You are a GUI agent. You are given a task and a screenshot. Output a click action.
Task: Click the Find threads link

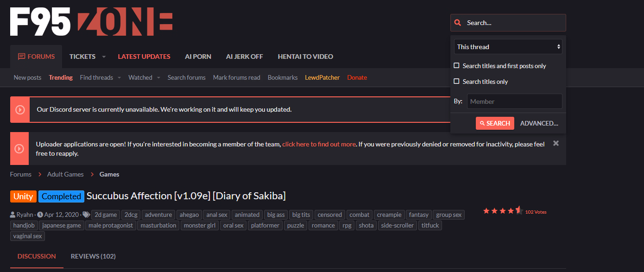tap(96, 77)
